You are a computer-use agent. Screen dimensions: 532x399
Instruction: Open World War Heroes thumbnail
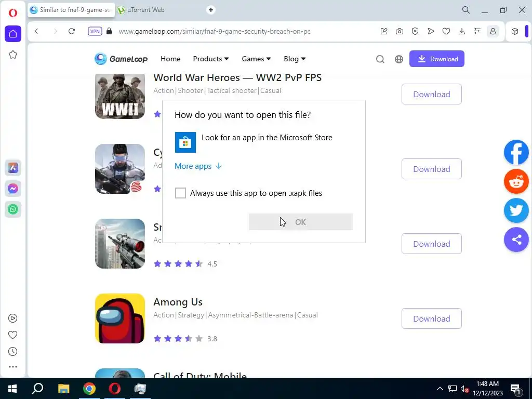pyautogui.click(x=120, y=96)
